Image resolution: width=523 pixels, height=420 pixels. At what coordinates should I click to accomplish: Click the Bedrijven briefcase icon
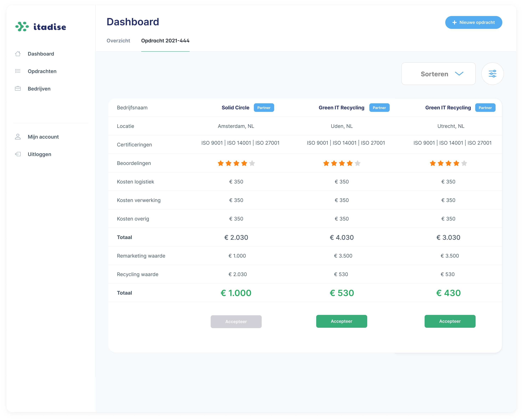pos(18,89)
